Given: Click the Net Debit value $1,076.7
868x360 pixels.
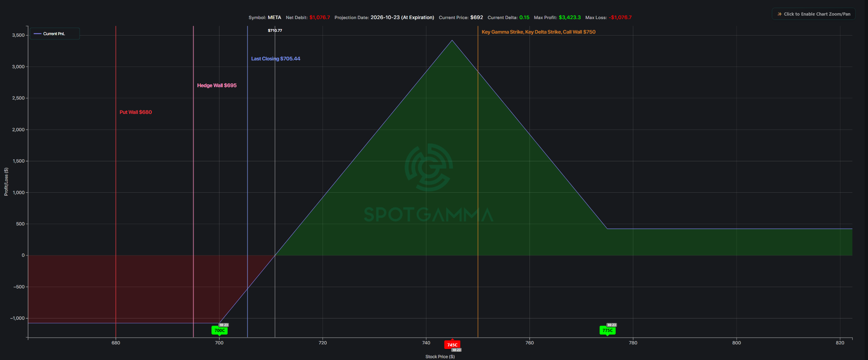Looking at the screenshot, I should (x=320, y=17).
